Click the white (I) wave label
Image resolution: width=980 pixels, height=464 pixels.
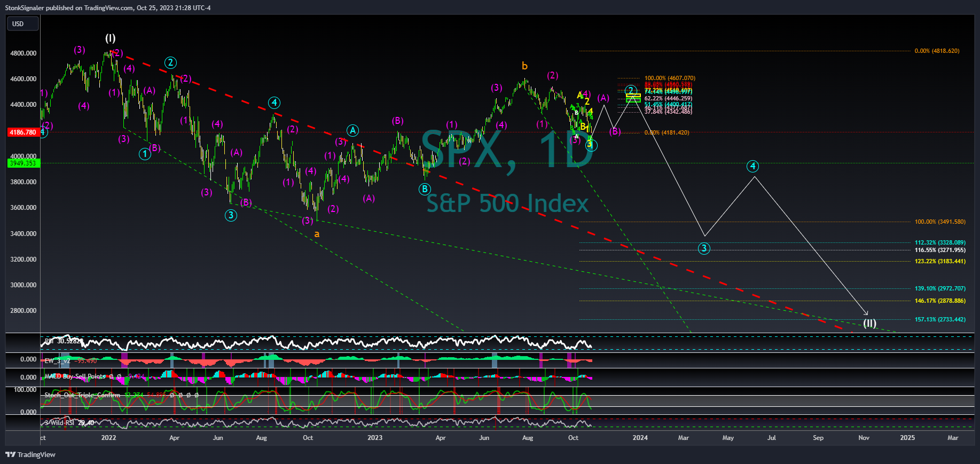(110, 38)
